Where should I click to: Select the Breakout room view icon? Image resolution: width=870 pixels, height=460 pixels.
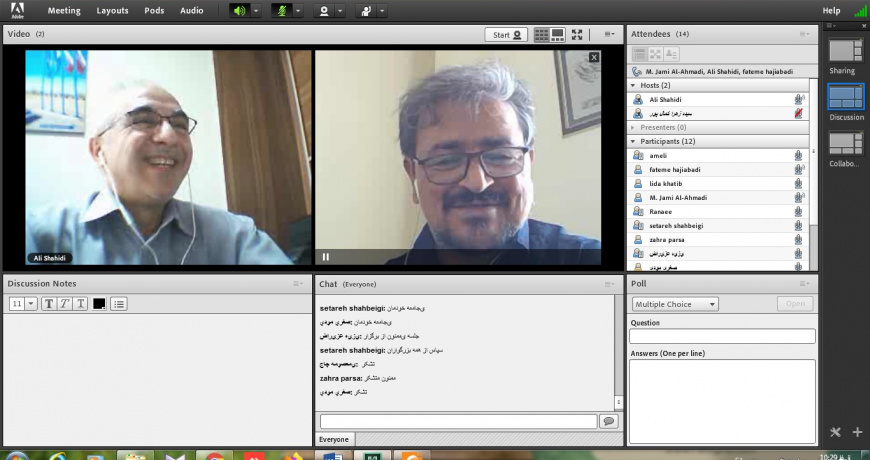coord(655,54)
